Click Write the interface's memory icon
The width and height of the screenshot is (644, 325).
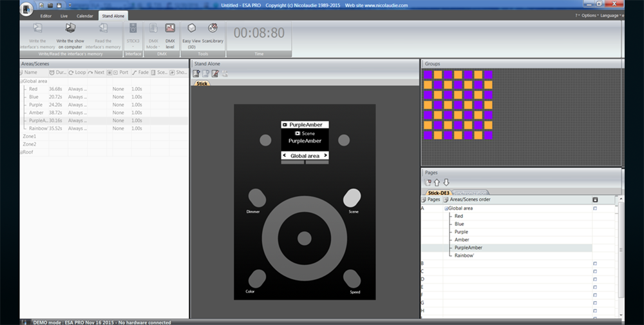pyautogui.click(x=37, y=28)
